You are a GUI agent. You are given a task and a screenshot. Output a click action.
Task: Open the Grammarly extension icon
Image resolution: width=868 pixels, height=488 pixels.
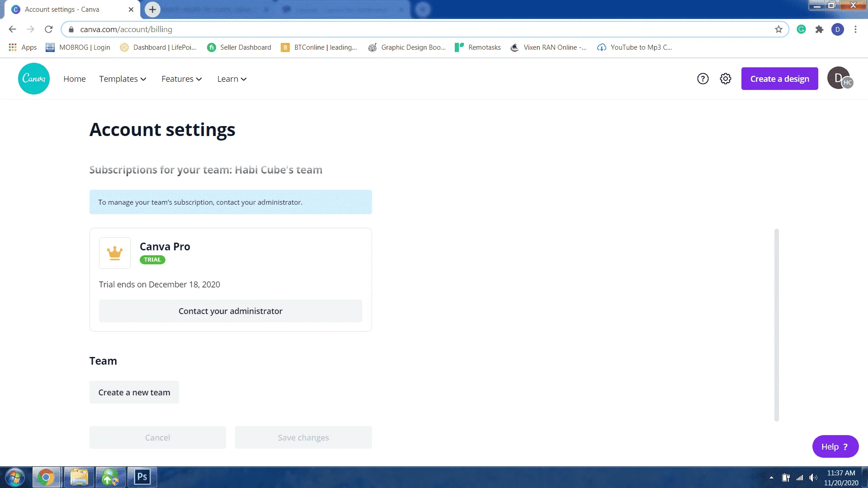pos(801,29)
